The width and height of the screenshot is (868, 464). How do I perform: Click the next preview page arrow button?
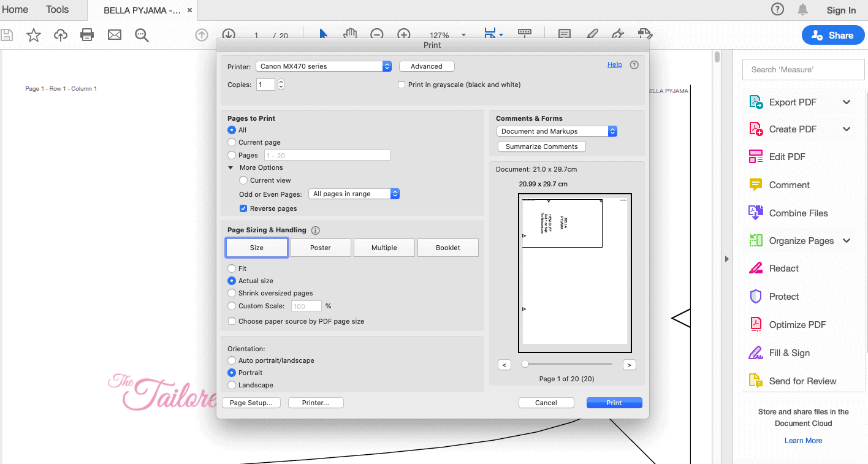629,365
